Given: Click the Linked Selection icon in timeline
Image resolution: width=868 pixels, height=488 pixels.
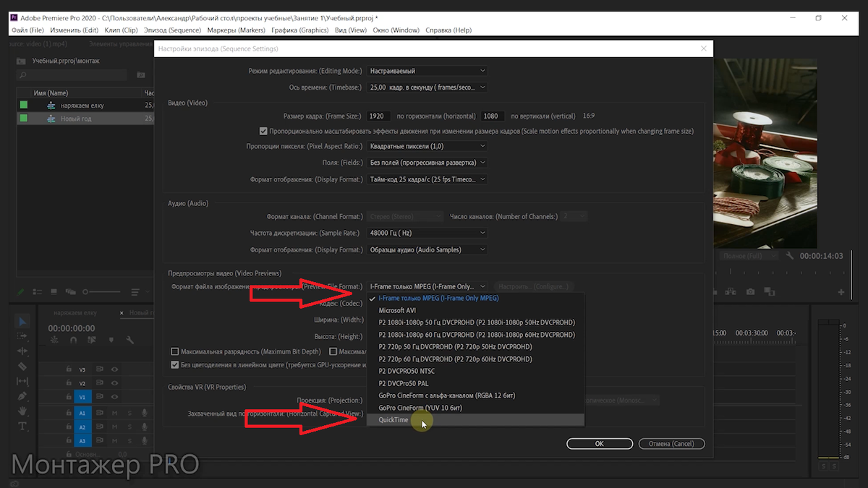Looking at the screenshot, I should (x=92, y=340).
